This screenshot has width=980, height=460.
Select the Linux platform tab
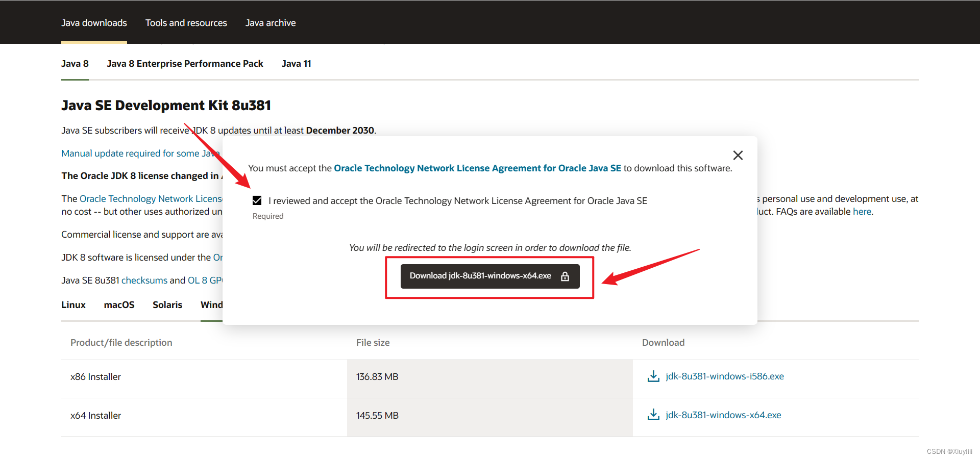73,305
